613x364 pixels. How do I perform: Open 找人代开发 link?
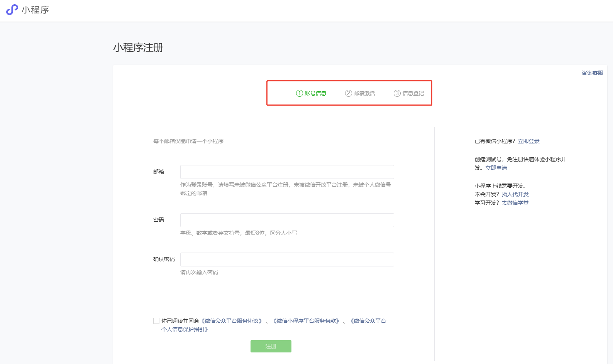(x=515, y=194)
